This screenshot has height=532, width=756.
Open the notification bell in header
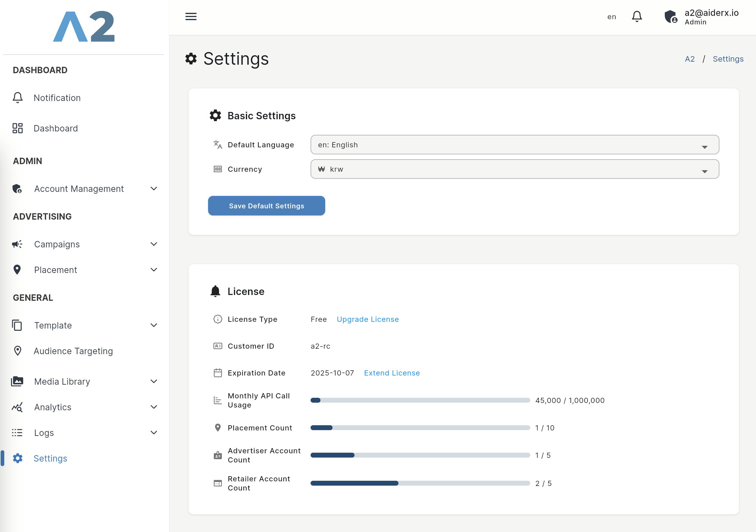[x=637, y=16]
